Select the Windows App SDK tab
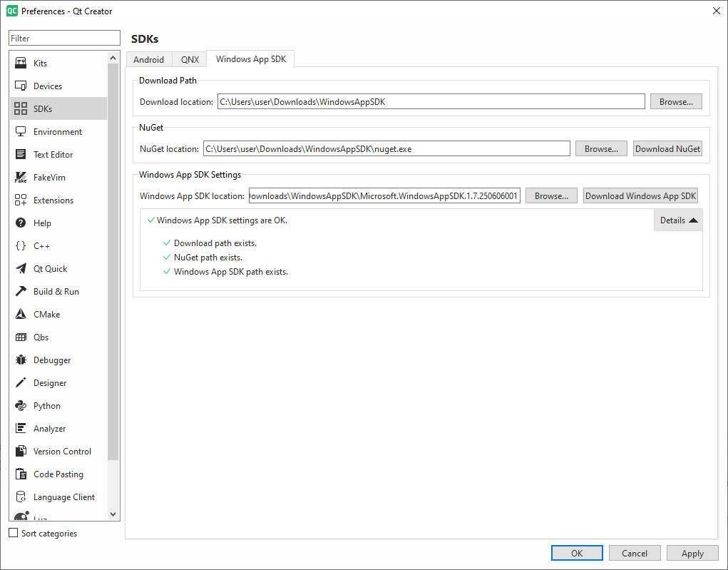The image size is (728, 570). (251, 59)
